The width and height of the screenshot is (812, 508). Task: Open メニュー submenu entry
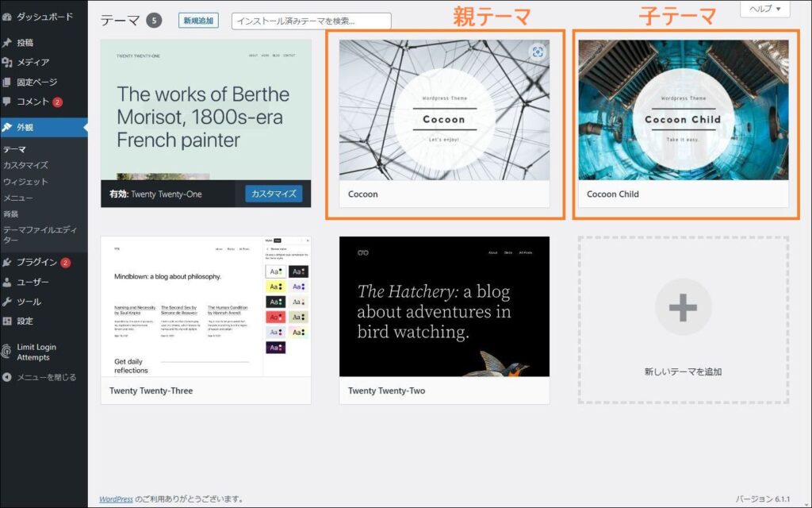[x=18, y=198]
